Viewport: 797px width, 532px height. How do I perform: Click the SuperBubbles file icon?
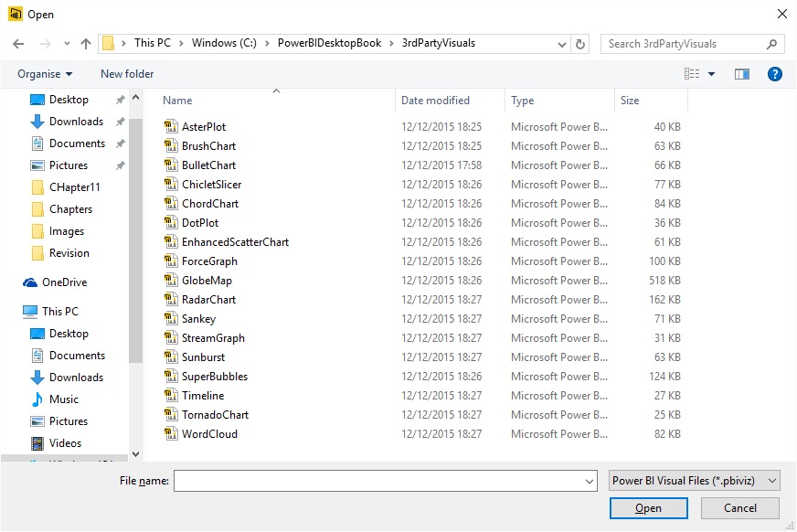(x=171, y=376)
